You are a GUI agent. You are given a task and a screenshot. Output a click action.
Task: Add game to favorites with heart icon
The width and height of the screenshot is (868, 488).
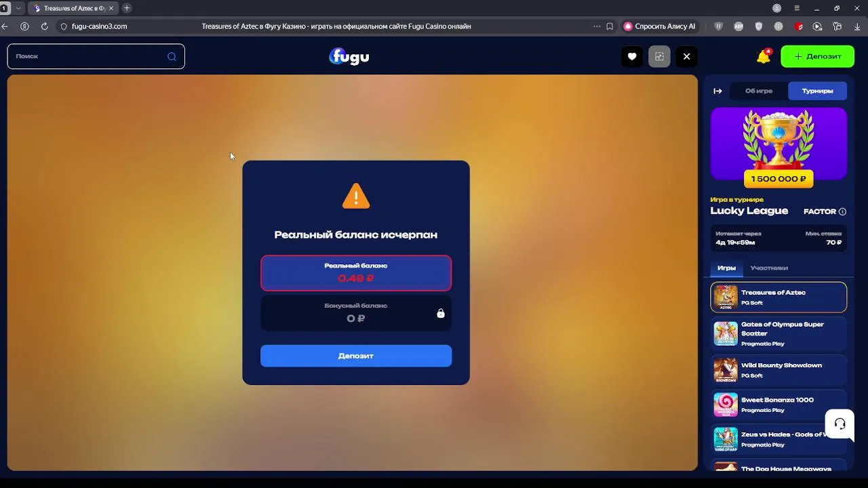click(632, 56)
